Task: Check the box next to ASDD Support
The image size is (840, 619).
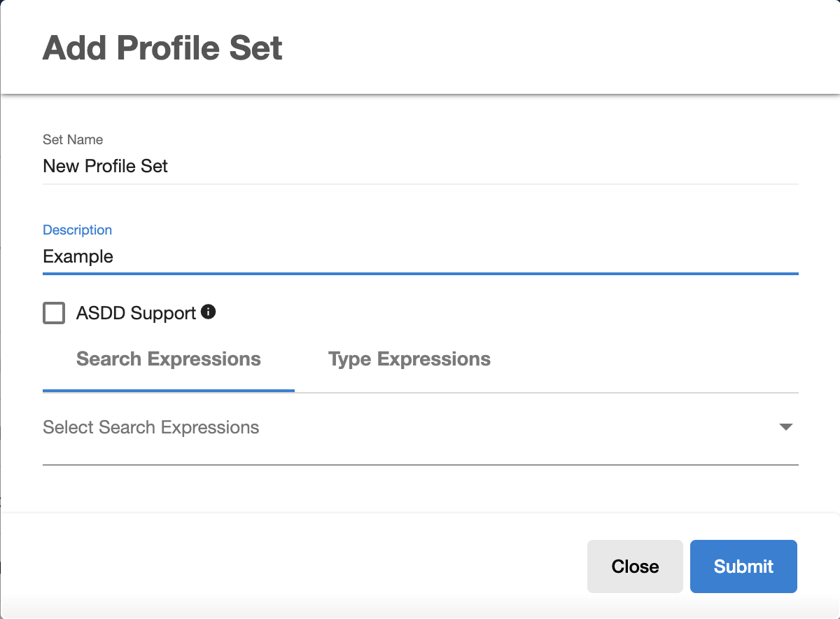Action: (x=53, y=313)
